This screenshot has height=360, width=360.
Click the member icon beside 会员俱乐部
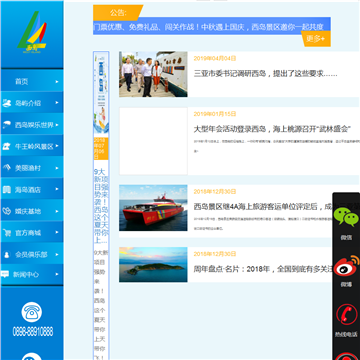6,255
